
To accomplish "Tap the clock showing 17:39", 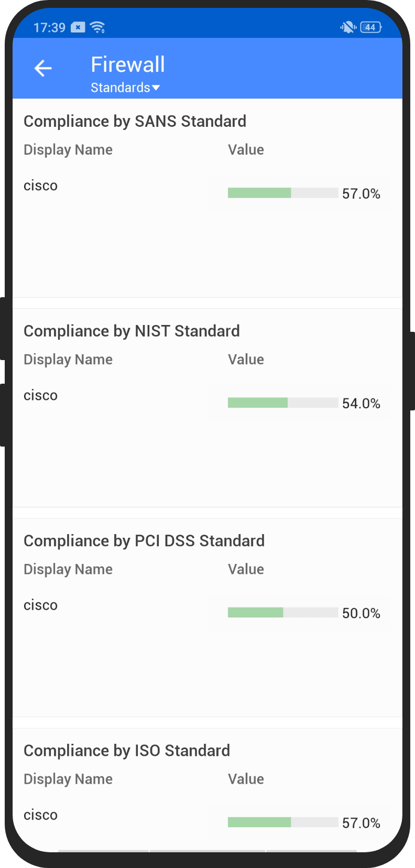I will [49, 26].
